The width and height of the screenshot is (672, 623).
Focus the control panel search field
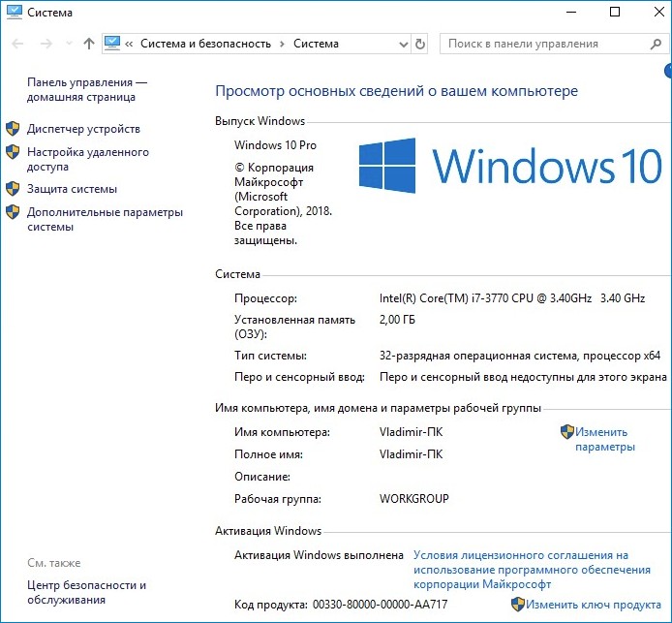554,44
